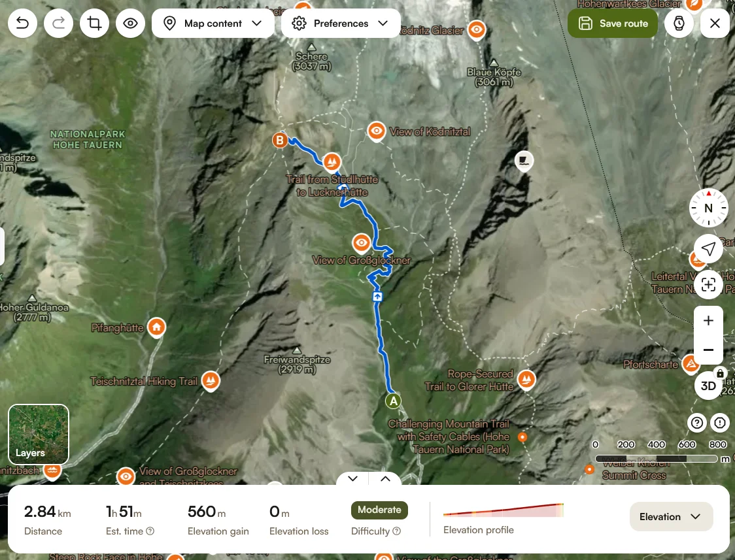Center map on my location arrow
735x560 pixels.
pyautogui.click(x=708, y=248)
